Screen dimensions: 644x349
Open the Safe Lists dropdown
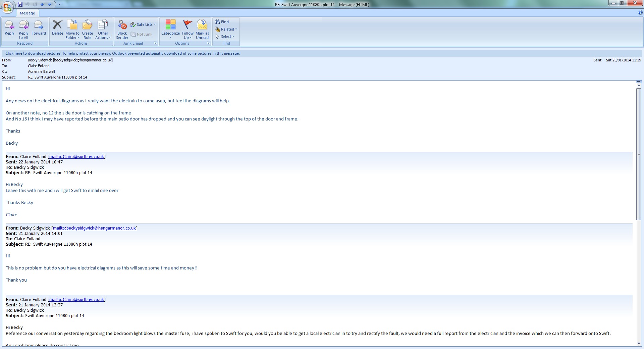(143, 24)
